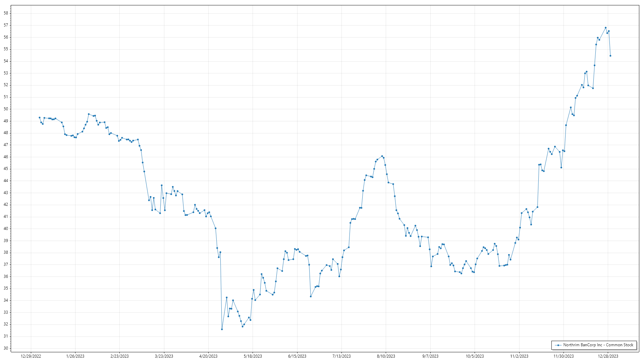Click the 7/13/2023 x-axis date label
Viewport: 644px width, 362px height.
341,356
